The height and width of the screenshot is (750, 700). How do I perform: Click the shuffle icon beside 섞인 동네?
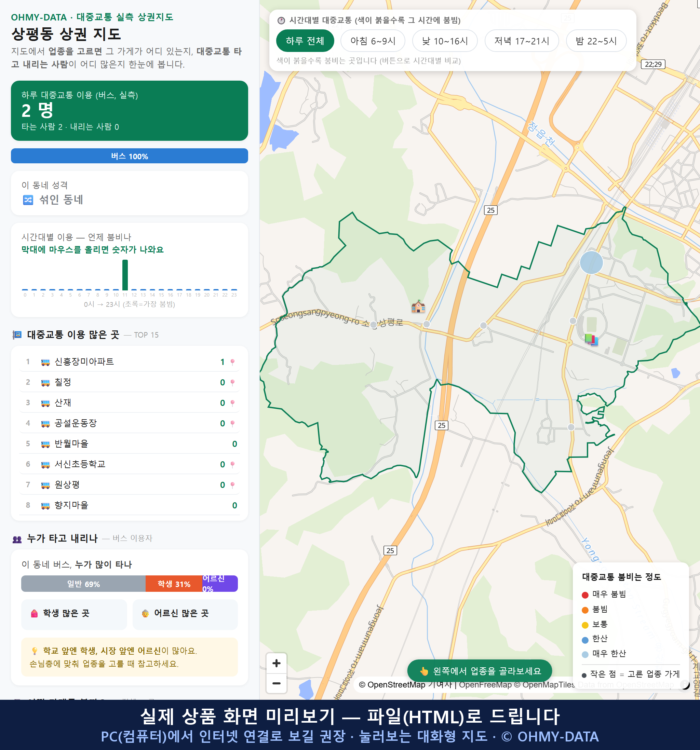pyautogui.click(x=28, y=200)
